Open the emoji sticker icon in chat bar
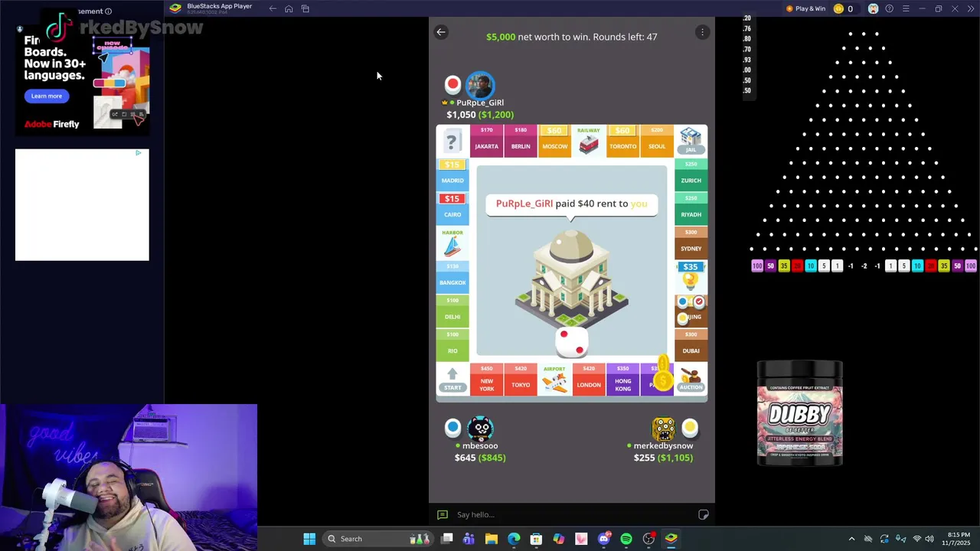This screenshot has width=980, height=551. coord(703,514)
